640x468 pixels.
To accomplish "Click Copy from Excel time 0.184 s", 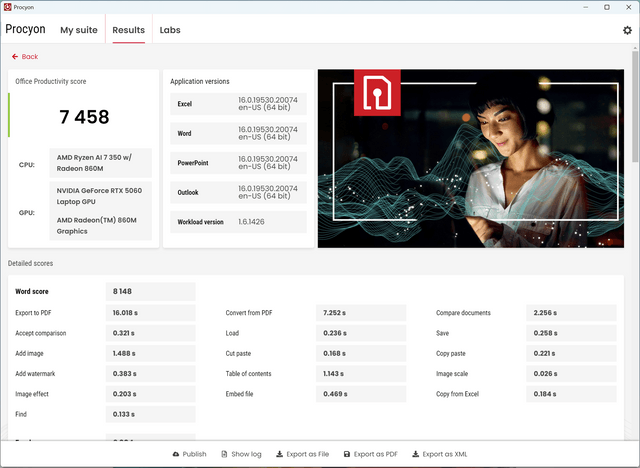I will coord(571,394).
